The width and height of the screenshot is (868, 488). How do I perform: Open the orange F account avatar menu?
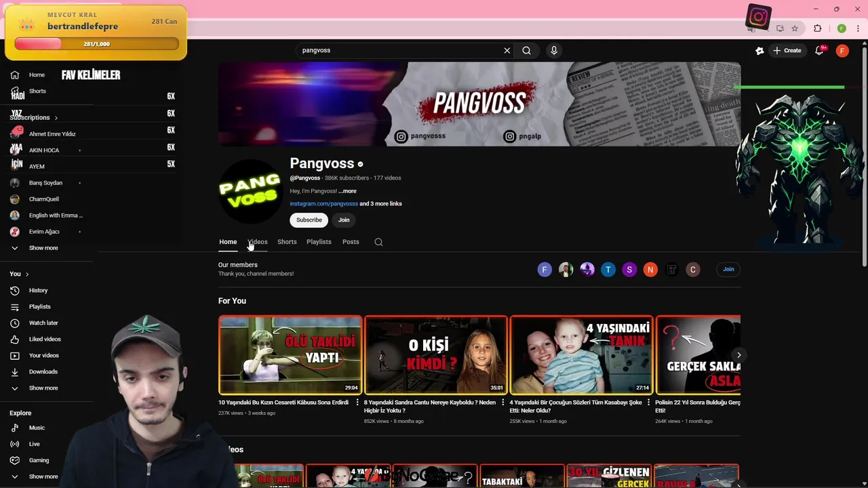point(842,50)
